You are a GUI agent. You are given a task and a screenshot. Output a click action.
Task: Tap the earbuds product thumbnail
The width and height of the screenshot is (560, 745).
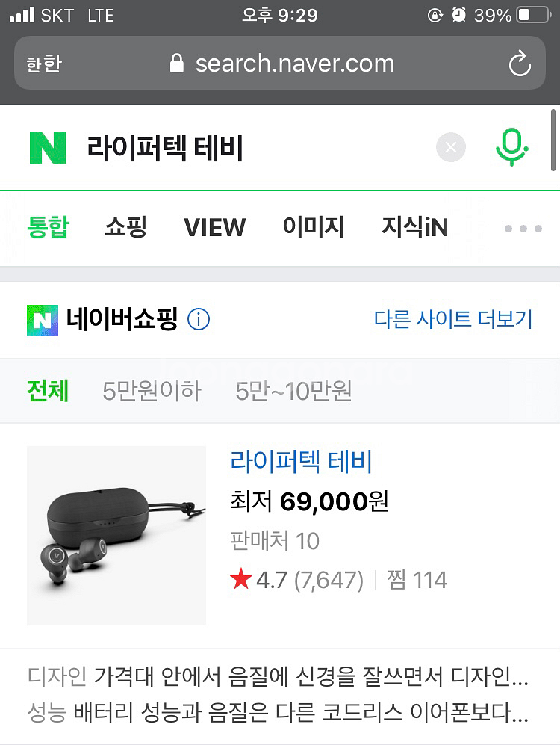116,536
